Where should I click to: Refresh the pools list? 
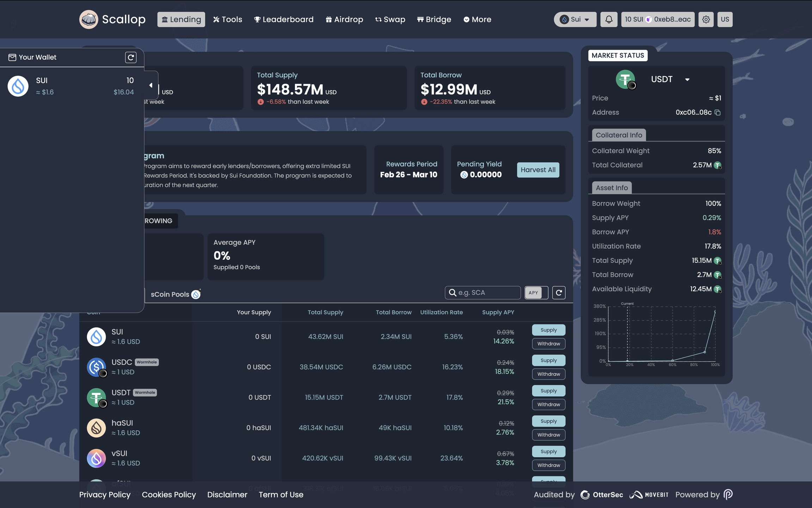pos(559,293)
